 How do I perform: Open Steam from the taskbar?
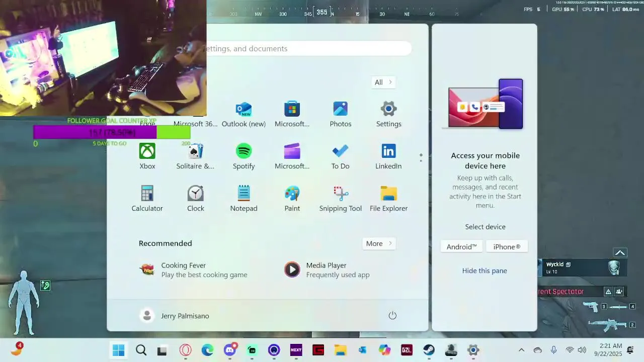point(429,350)
